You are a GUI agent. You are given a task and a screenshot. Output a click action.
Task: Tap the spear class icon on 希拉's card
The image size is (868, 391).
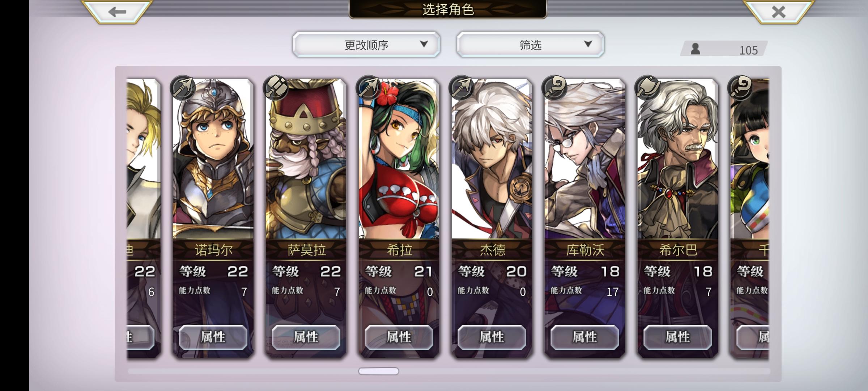pos(369,88)
